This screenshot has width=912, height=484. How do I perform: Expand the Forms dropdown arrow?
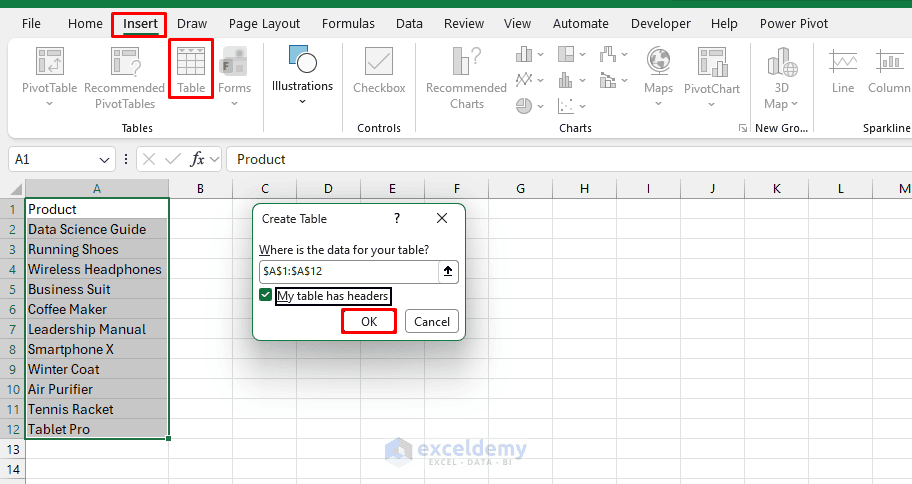click(x=234, y=104)
